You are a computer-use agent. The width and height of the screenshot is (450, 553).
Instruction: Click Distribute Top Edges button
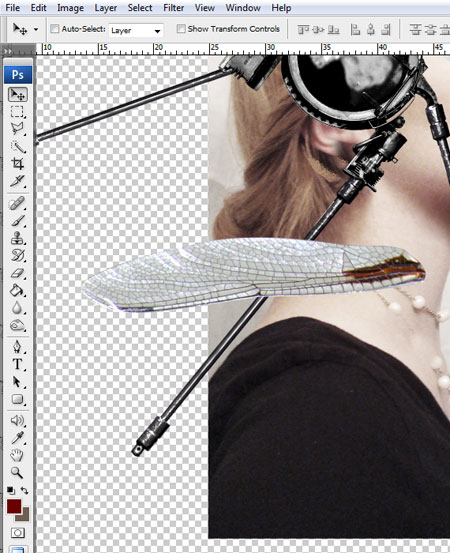pos(416,30)
